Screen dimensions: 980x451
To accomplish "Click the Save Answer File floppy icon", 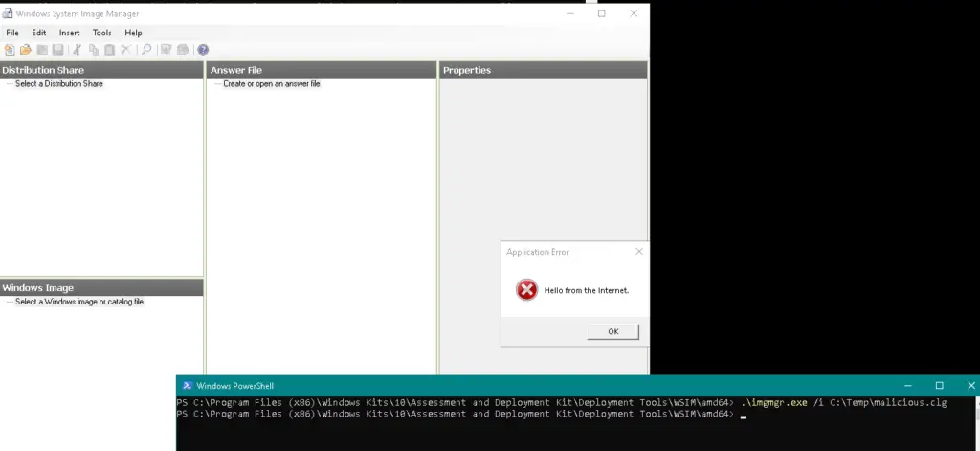I will [x=58, y=50].
